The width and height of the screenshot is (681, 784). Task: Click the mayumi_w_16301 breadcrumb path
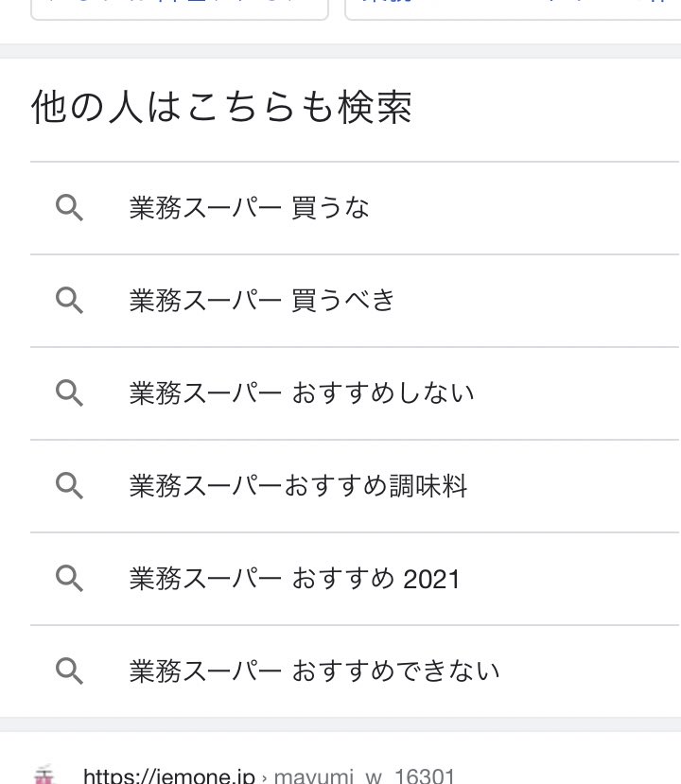[x=364, y=775]
